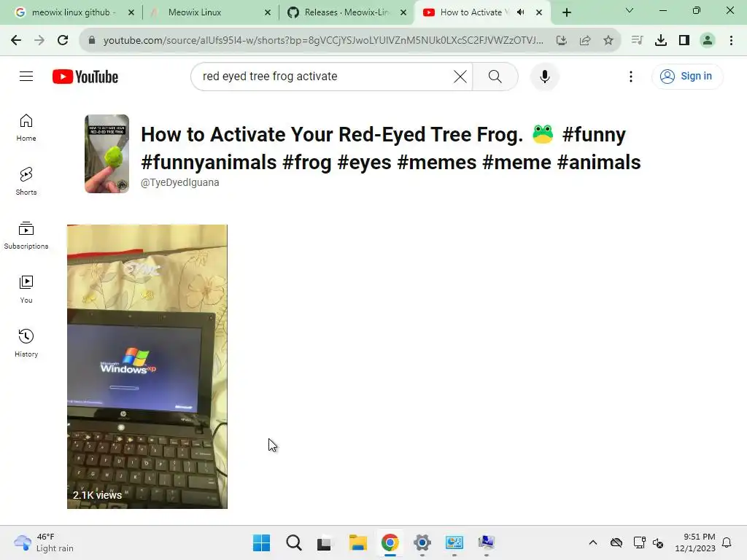
Task: Open the Settings gear on taskbar
Action: click(x=422, y=542)
